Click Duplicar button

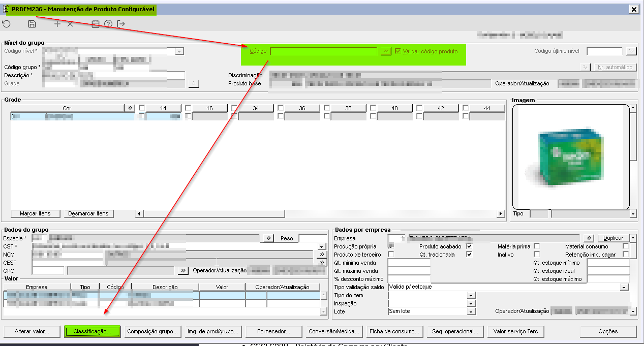pos(613,238)
